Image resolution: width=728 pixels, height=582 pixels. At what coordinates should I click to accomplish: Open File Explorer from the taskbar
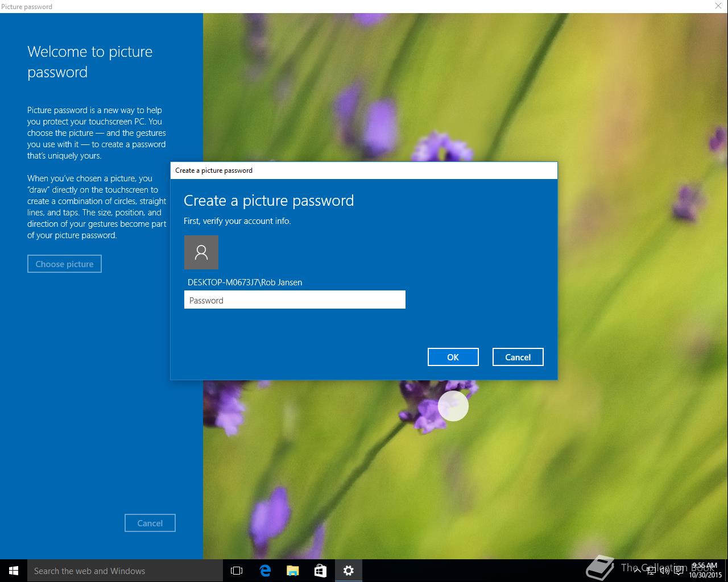[292, 571]
